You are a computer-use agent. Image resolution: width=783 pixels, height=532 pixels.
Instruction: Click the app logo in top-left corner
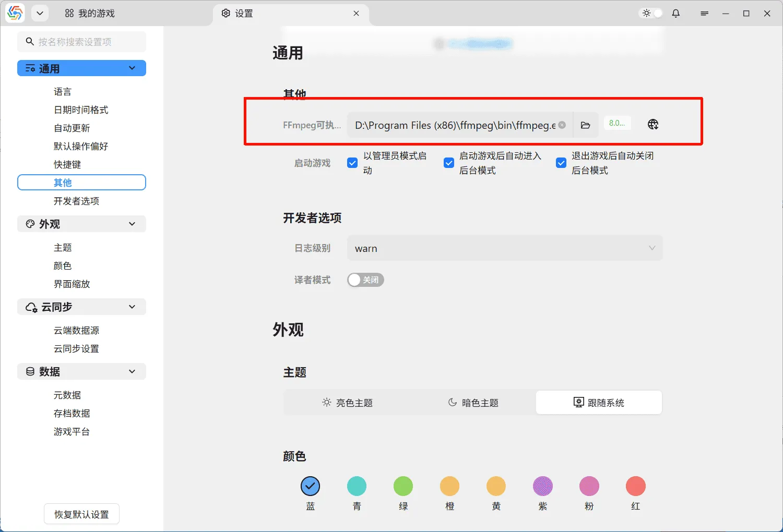coord(15,14)
